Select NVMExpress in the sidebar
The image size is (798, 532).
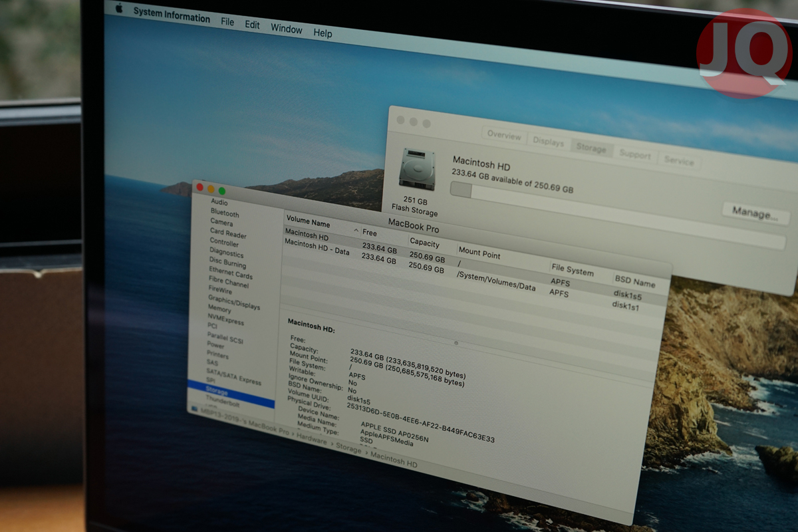tap(225, 320)
